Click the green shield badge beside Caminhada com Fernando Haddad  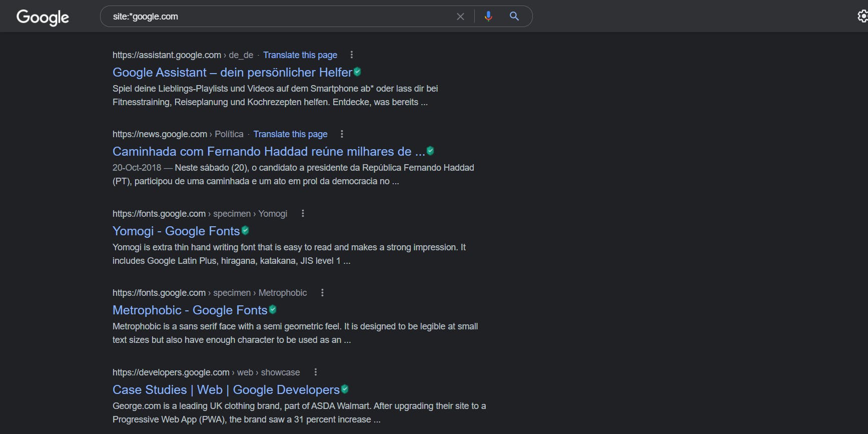430,151
